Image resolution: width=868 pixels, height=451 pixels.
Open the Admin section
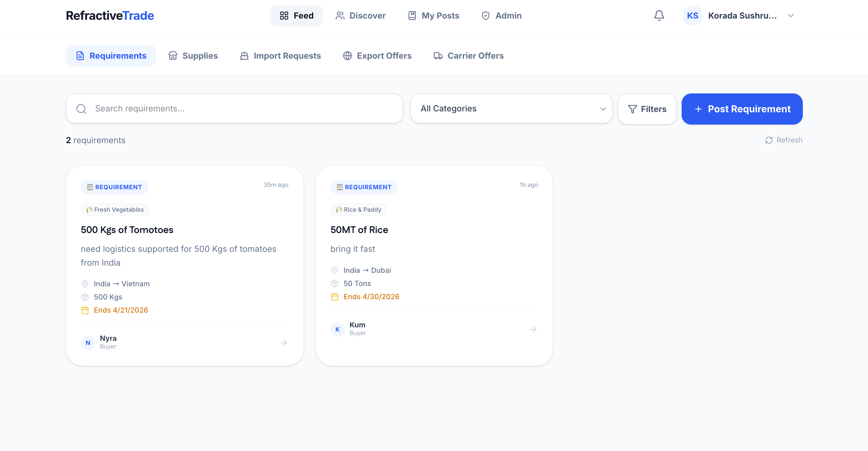point(501,16)
